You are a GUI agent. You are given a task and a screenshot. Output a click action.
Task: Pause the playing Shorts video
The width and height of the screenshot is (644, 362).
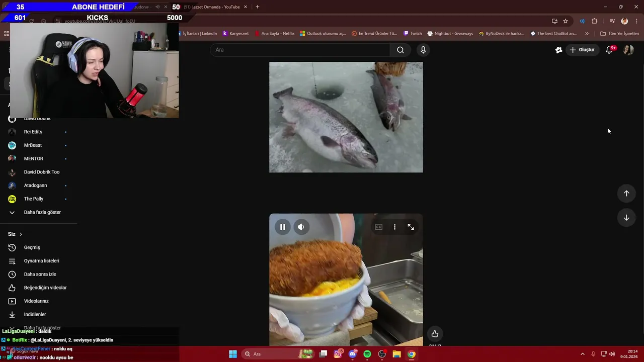click(283, 227)
